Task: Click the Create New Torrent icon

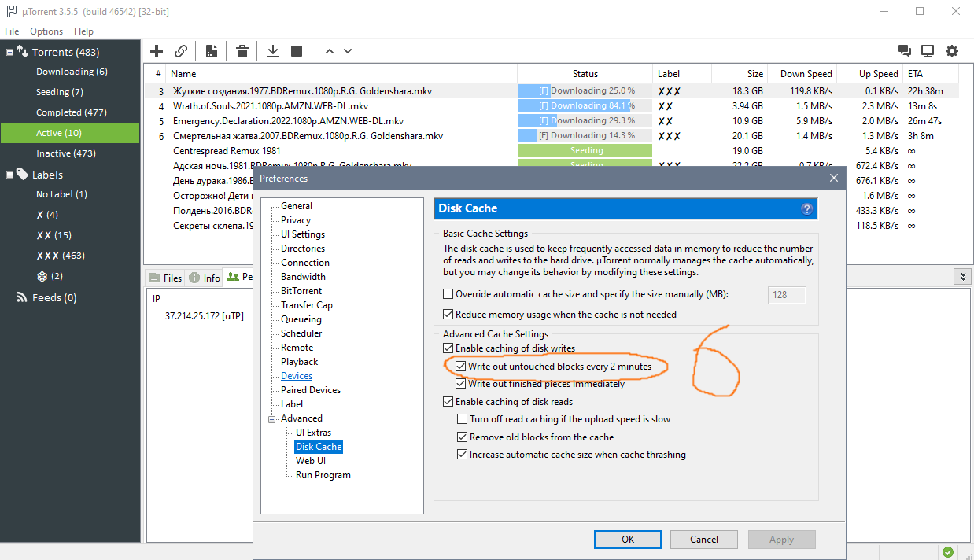Action: tap(212, 51)
